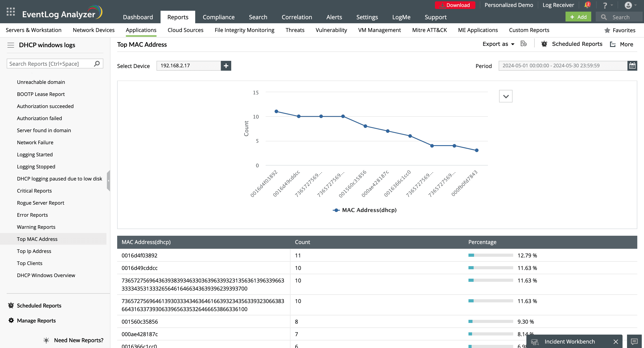This screenshot has width=644, height=348.
Task: Open the Top Ip Address report
Action: [34, 251]
